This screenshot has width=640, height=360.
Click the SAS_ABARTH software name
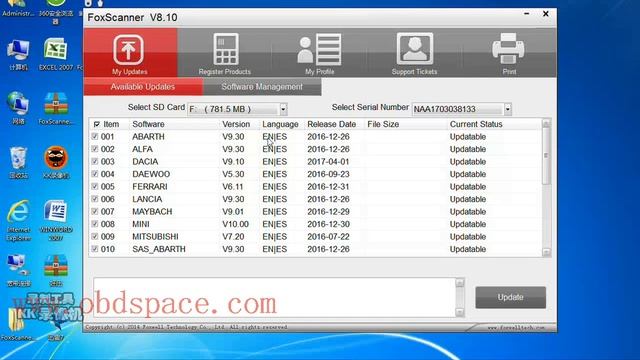tap(159, 249)
